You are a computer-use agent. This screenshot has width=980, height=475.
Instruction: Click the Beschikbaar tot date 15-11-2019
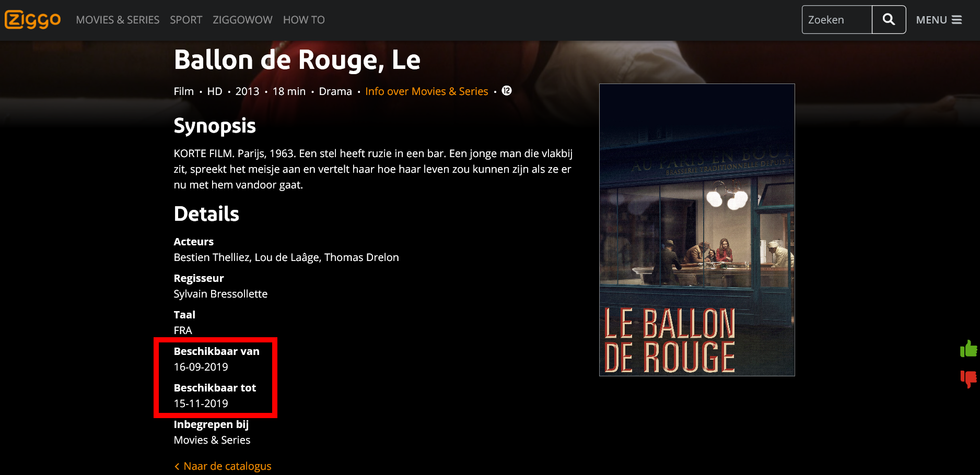[201, 403]
